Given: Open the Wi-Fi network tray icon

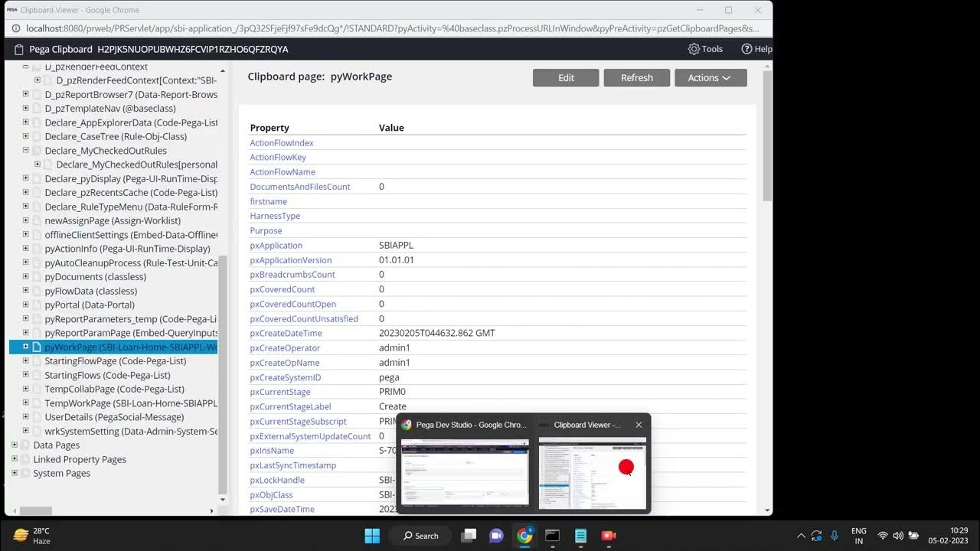Looking at the screenshot, I should (883, 536).
